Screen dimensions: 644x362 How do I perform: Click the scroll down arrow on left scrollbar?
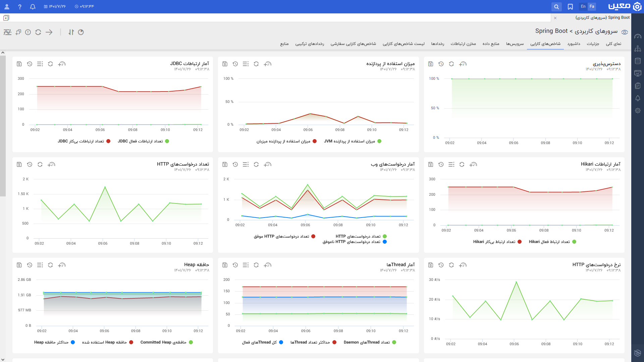pyautogui.click(x=3, y=359)
